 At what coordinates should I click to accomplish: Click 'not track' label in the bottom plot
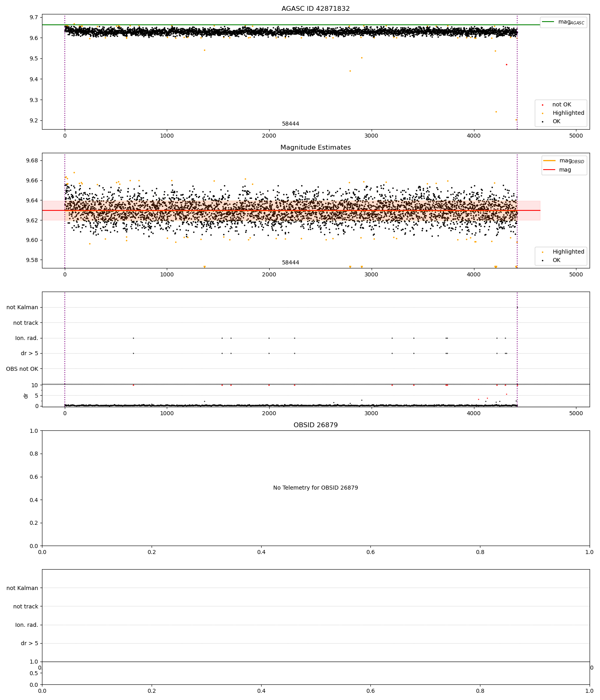tap(26, 606)
